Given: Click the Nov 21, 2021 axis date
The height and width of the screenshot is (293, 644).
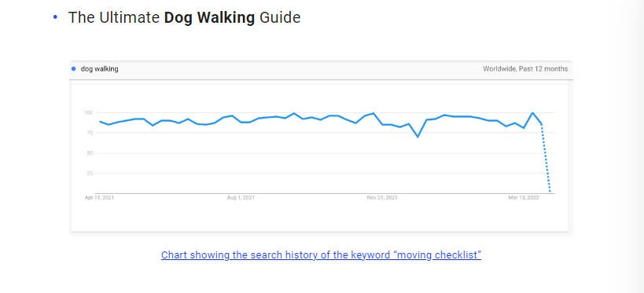Looking at the screenshot, I should coord(382,198).
